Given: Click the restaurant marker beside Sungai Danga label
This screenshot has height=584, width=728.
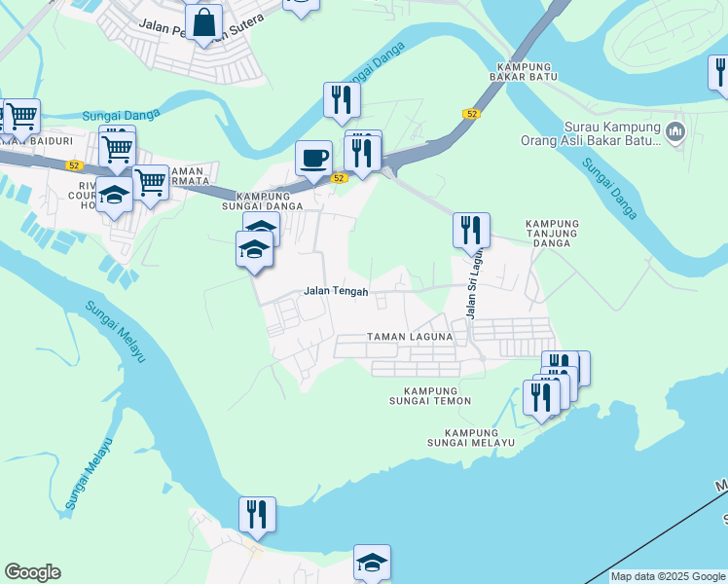Looking at the screenshot, I should tap(343, 102).
